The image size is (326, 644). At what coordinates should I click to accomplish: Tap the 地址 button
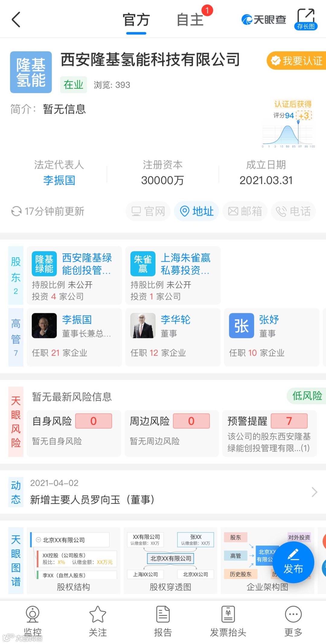197,211
